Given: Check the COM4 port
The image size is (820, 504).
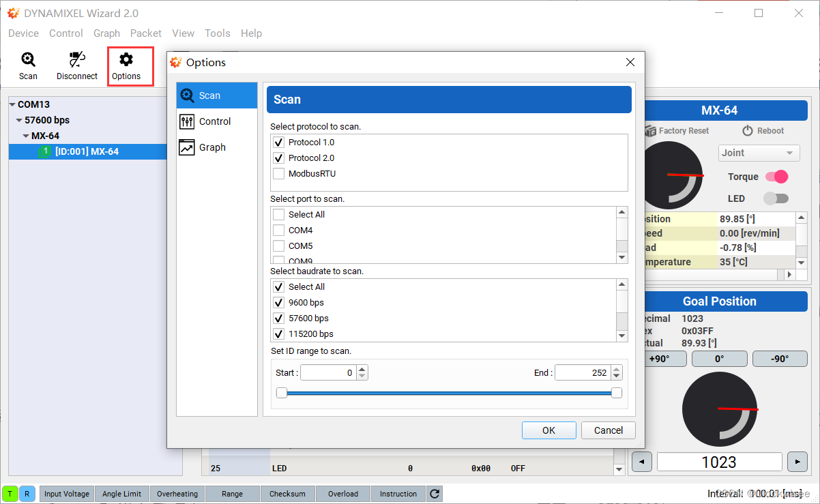Looking at the screenshot, I should [278, 231].
